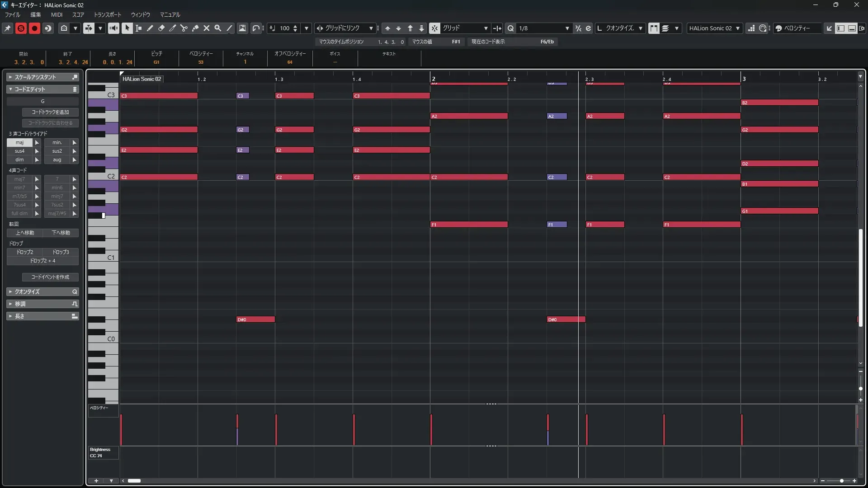Viewport: 868px width, 488px height.
Task: Expand the スケールアシスタント section
Action: tap(10, 77)
